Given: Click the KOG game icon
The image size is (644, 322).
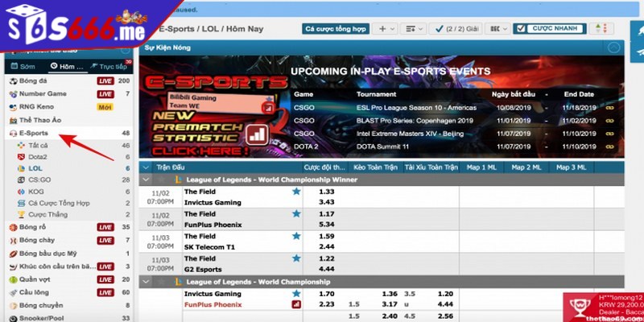Looking at the screenshot, I should tap(22, 192).
